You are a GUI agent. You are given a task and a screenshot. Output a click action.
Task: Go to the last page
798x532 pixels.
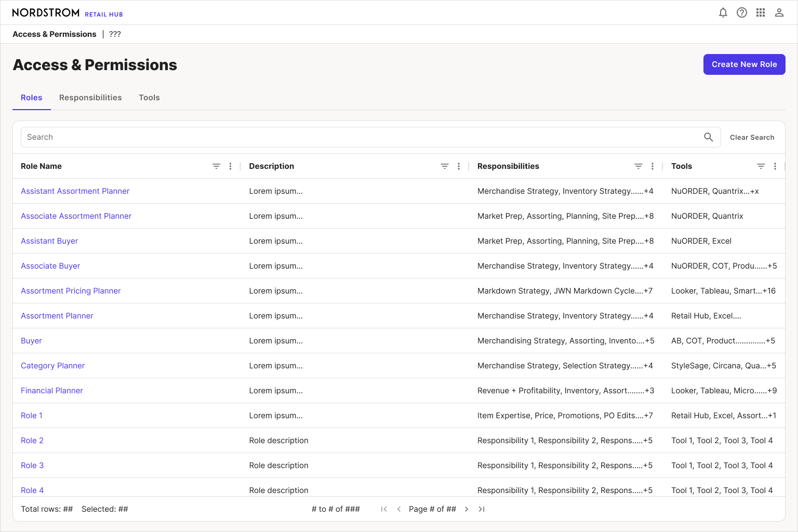482,509
